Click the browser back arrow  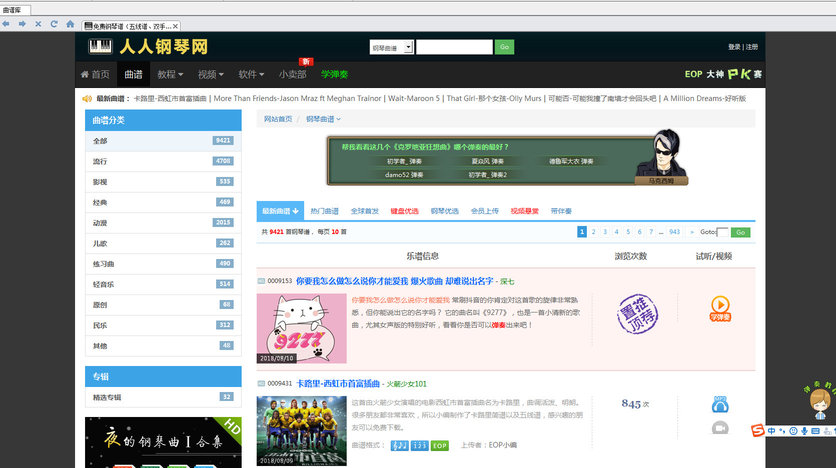click(9, 23)
